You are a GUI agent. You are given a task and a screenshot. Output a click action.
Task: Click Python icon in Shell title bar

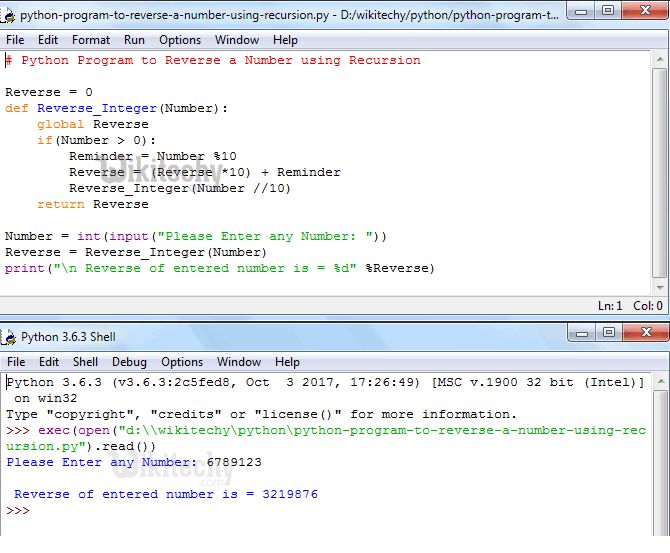[x=9, y=337]
